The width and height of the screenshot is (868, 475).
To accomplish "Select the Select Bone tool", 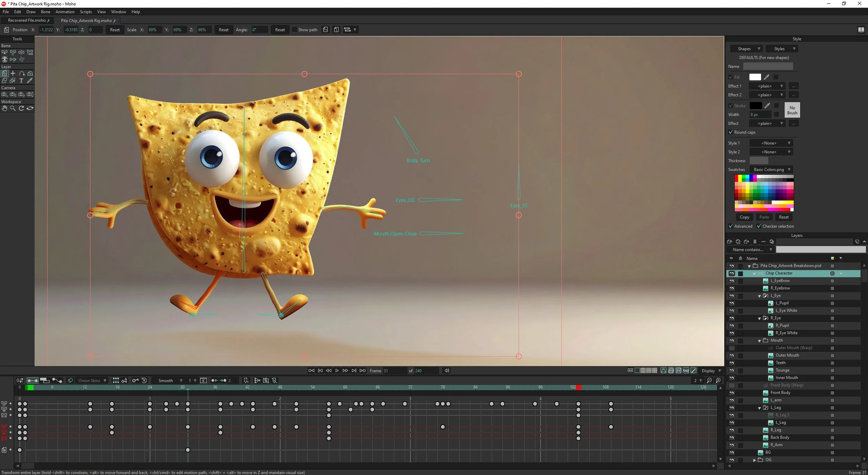I will point(4,52).
